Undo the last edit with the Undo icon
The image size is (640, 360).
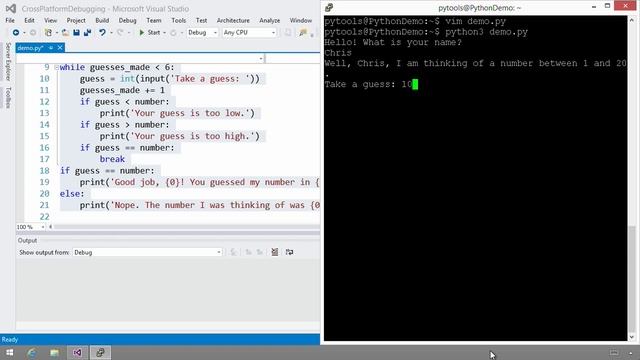(102, 32)
